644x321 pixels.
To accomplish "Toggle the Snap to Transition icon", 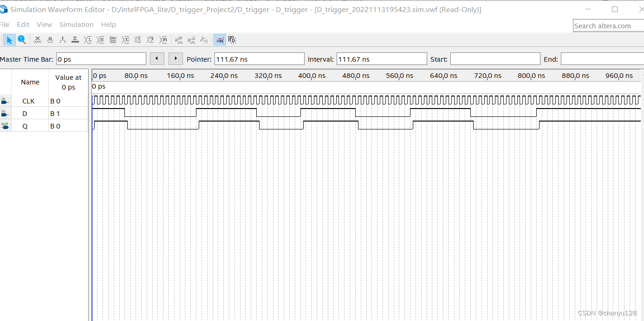I will click(220, 40).
